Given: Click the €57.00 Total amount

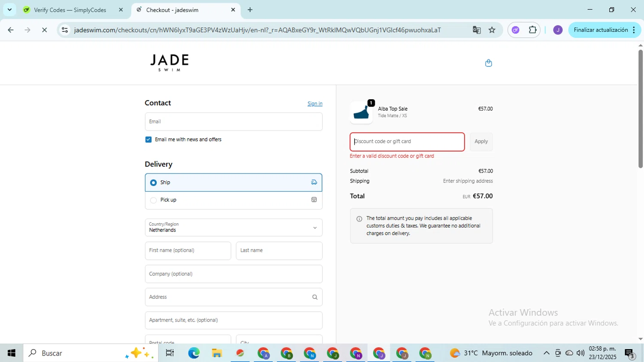Looking at the screenshot, I should (x=483, y=196).
